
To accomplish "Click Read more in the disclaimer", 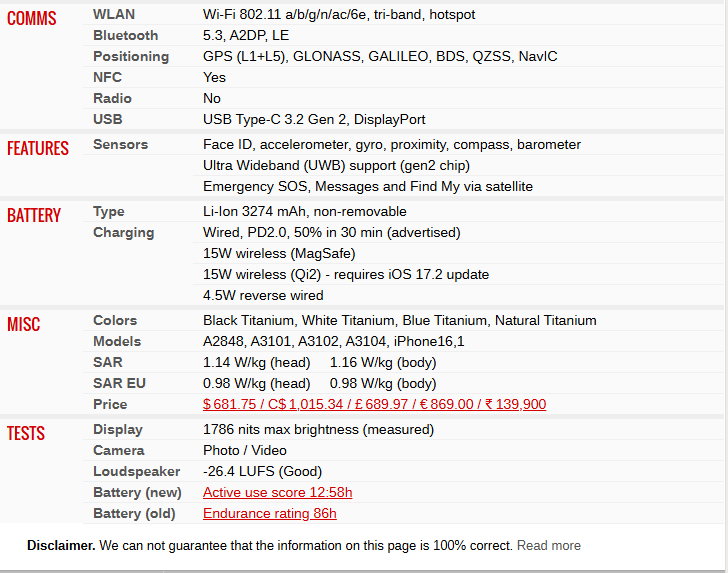I will tap(548, 546).
